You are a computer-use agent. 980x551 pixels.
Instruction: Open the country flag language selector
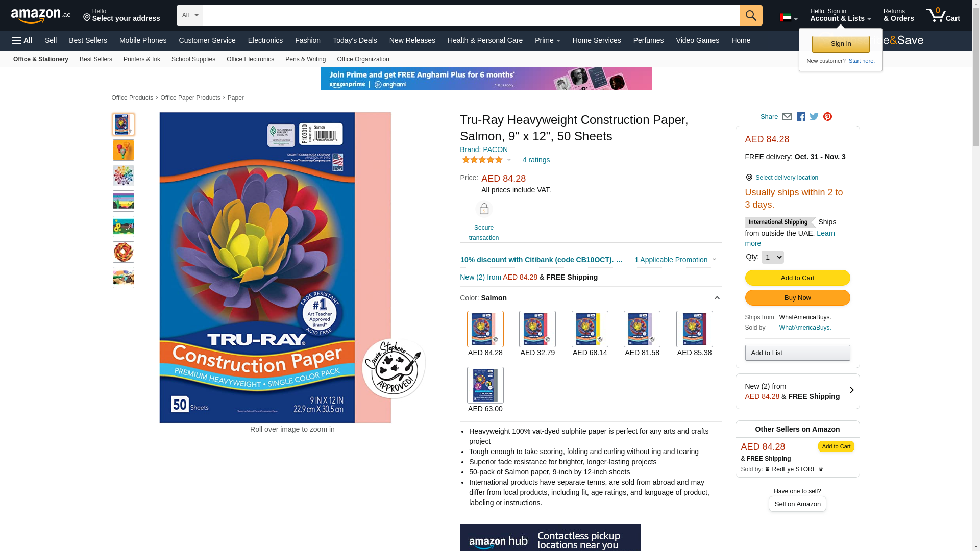tap(789, 18)
